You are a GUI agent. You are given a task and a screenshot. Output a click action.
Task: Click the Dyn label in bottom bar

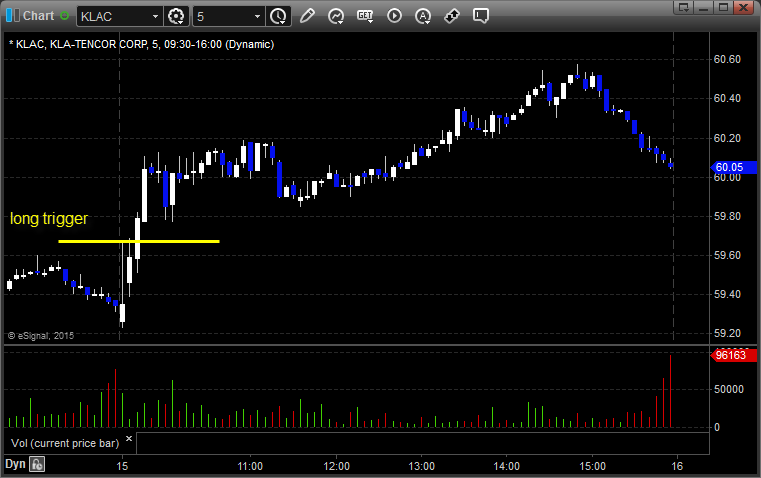(15, 464)
